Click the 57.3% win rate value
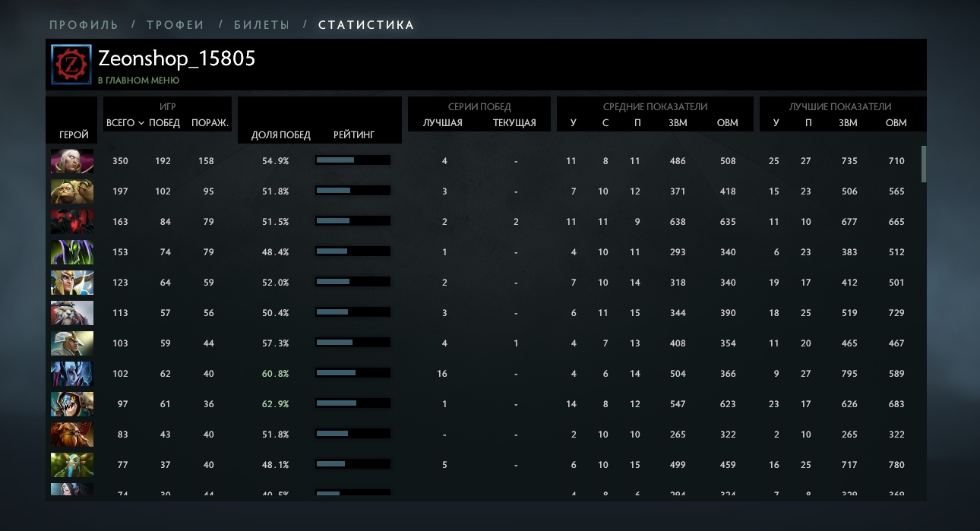 [x=275, y=343]
